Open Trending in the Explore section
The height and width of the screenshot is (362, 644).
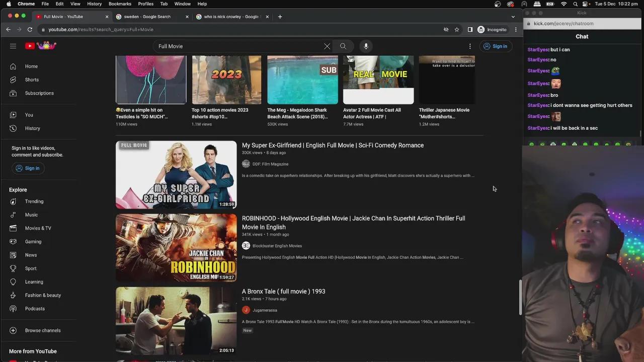[34, 202]
